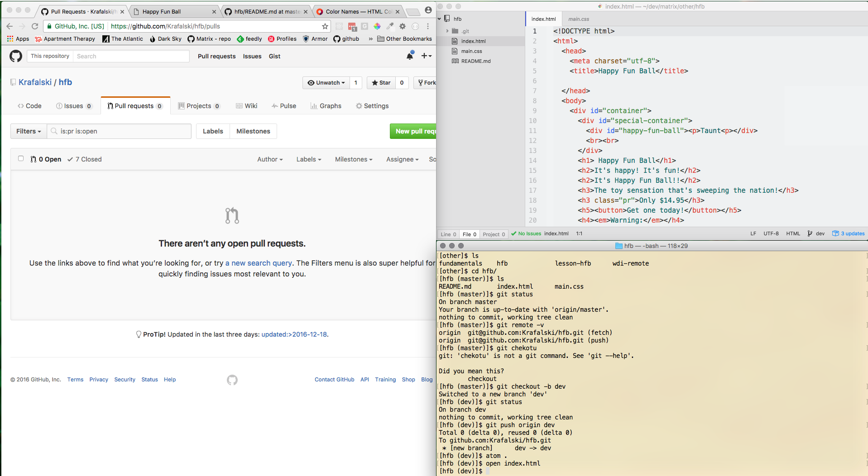Go back in Chrome browser
Image resolution: width=868 pixels, height=476 pixels.
point(10,26)
